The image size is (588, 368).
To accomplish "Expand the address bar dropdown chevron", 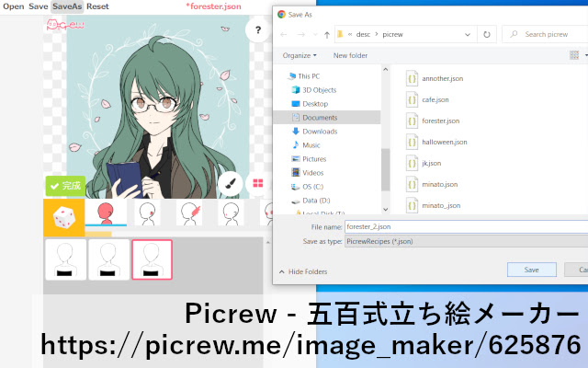I will point(468,35).
